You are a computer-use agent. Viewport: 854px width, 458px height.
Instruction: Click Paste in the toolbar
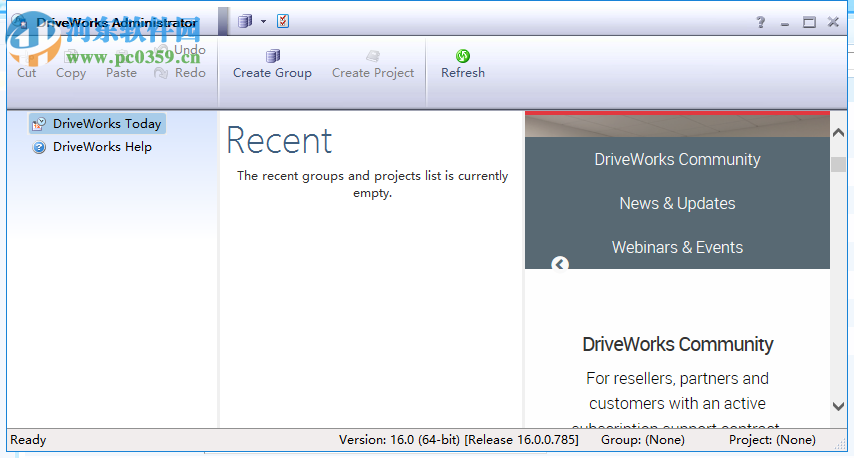121,72
